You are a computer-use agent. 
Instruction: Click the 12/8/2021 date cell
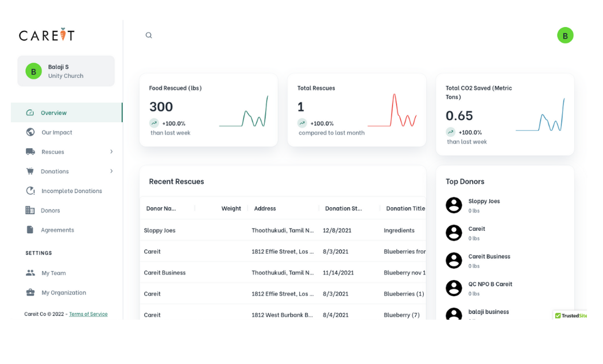point(337,230)
